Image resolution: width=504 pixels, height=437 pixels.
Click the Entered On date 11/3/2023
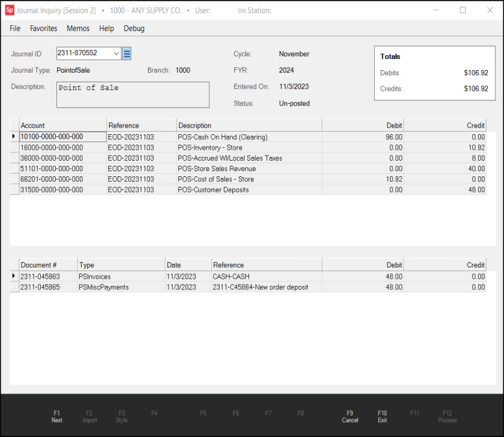pos(294,86)
